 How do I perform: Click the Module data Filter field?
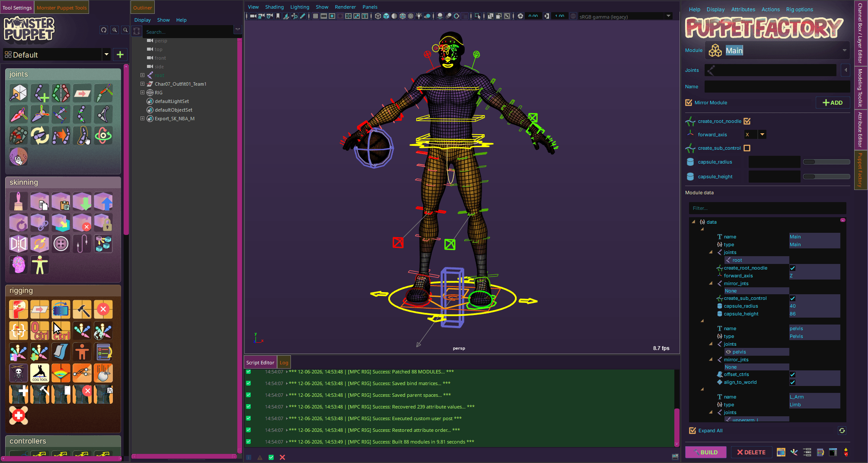click(767, 208)
